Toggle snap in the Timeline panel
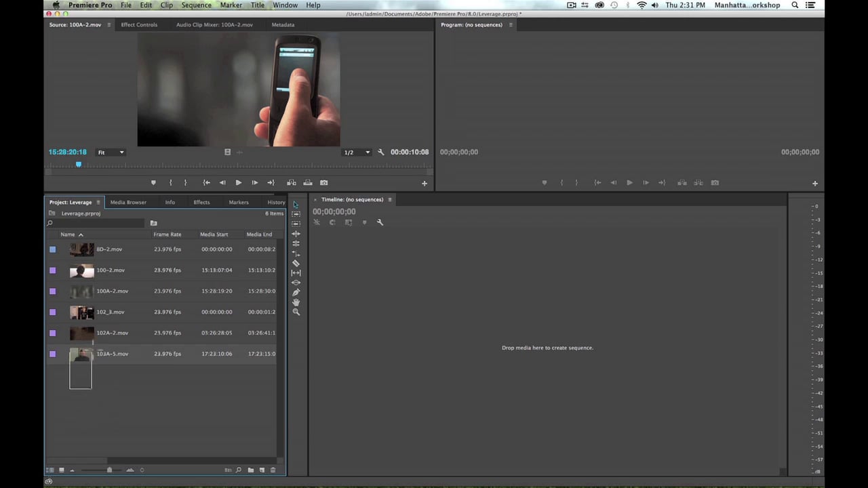This screenshot has width=868, height=488. pos(332,222)
